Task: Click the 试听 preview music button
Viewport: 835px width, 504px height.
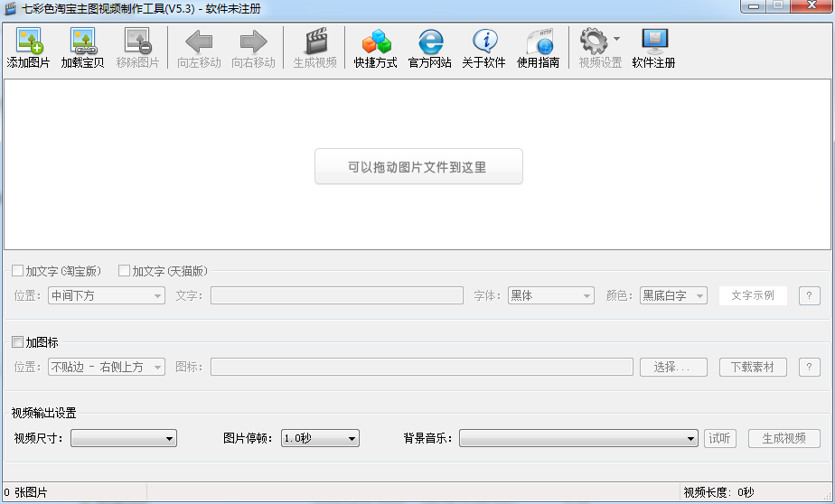Action: (720, 439)
